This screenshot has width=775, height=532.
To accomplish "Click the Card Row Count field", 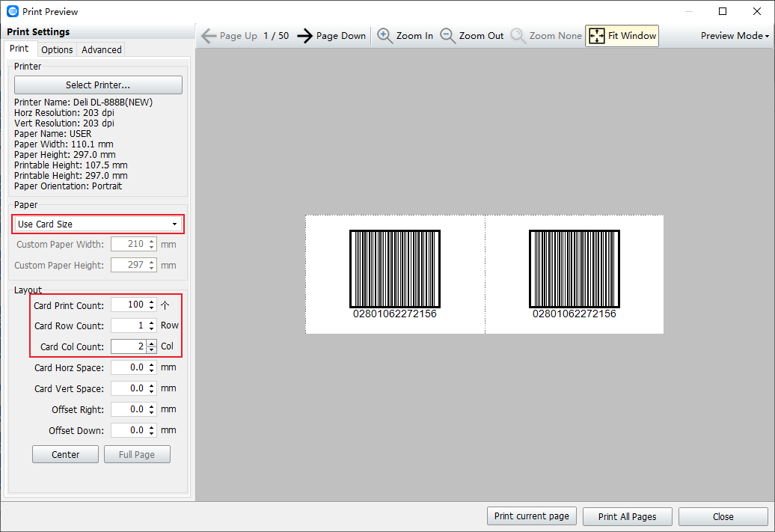I will tap(129, 325).
